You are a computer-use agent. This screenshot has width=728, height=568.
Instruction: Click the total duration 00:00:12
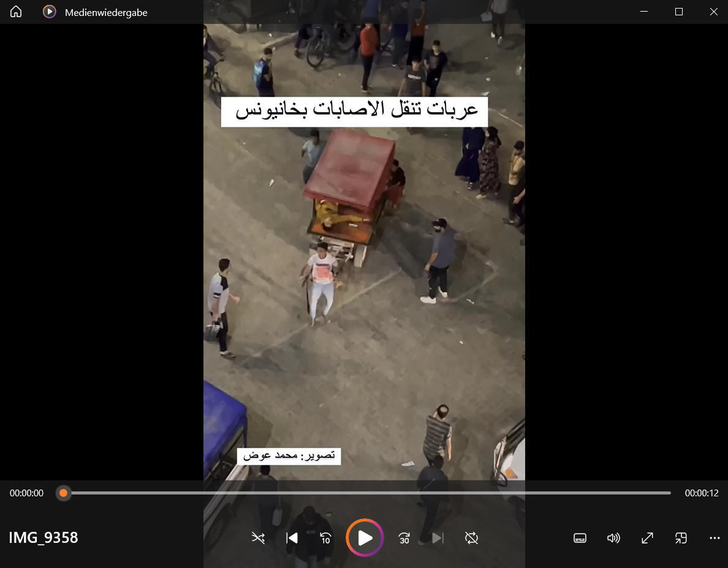(x=702, y=493)
